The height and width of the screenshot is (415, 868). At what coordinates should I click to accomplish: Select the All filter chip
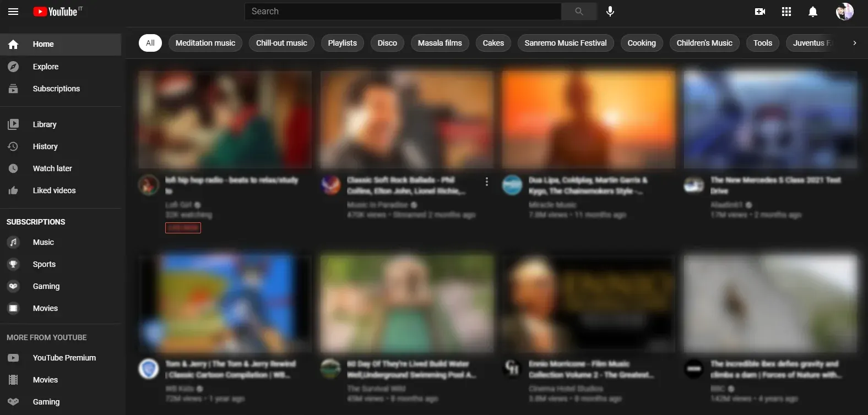pos(150,43)
